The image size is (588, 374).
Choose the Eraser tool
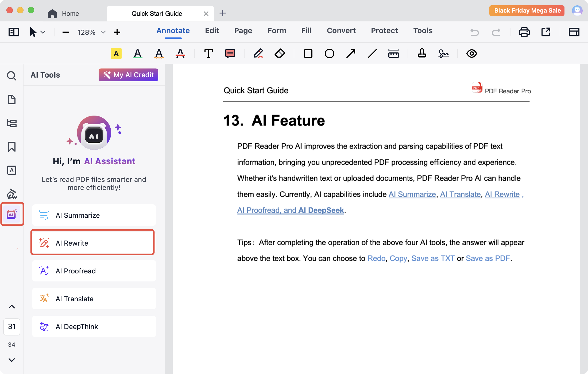[280, 54]
